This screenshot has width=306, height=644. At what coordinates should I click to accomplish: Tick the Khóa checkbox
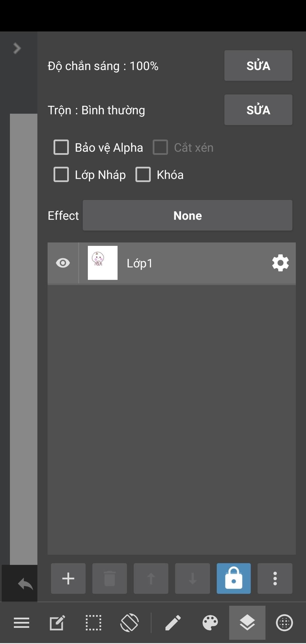(143, 175)
